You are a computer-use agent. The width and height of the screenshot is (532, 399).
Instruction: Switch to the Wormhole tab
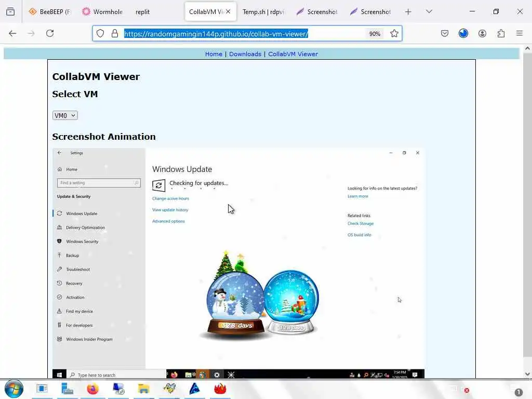[x=103, y=12]
